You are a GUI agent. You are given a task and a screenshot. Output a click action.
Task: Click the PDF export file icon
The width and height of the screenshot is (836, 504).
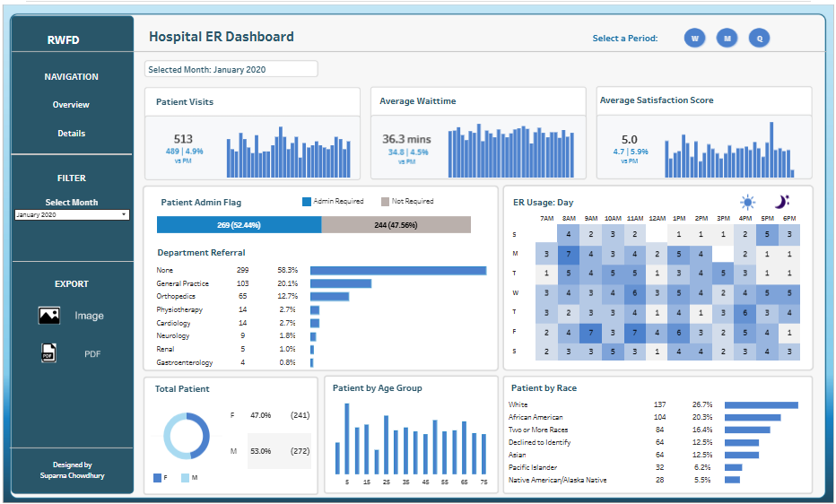pyautogui.click(x=48, y=353)
